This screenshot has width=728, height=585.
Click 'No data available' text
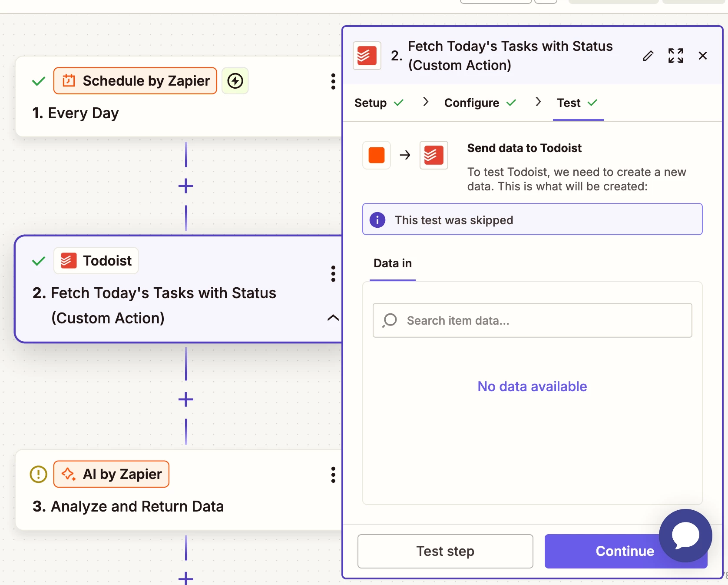(532, 386)
